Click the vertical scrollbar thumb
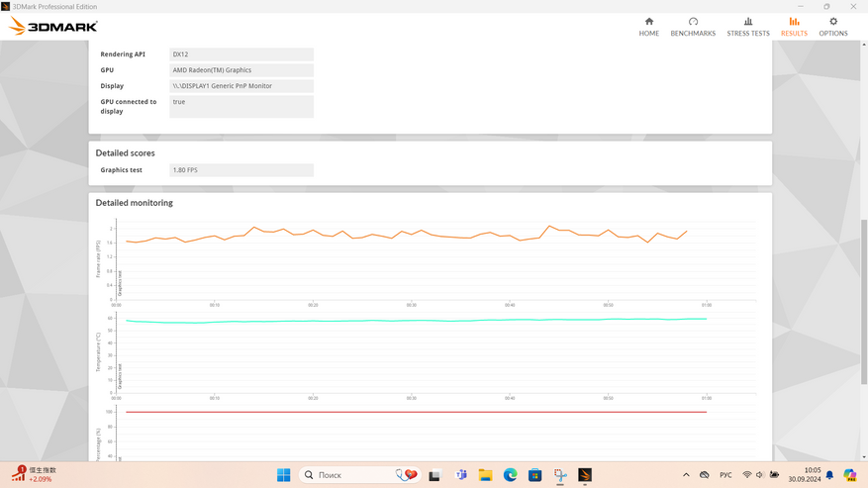This screenshot has width=868, height=488. pos(864,302)
